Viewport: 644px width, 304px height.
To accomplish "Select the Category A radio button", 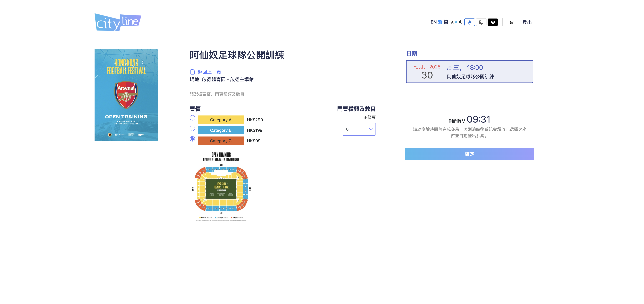I will tap(192, 118).
